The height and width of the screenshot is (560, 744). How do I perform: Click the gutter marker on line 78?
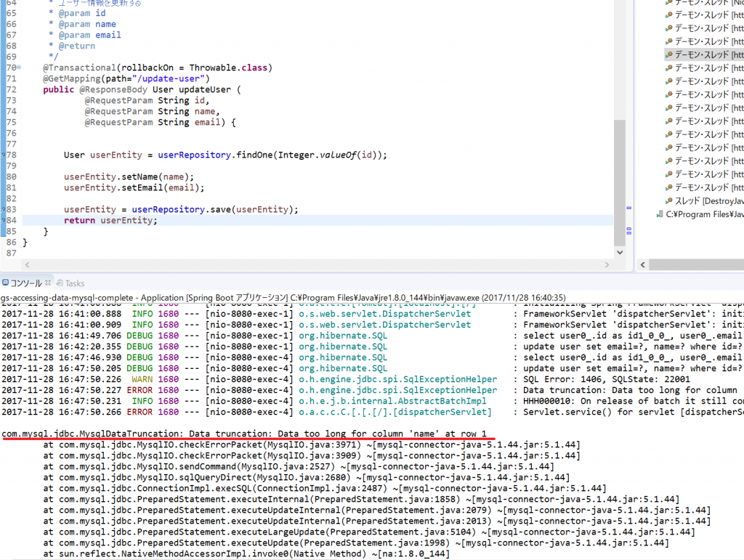(3, 155)
